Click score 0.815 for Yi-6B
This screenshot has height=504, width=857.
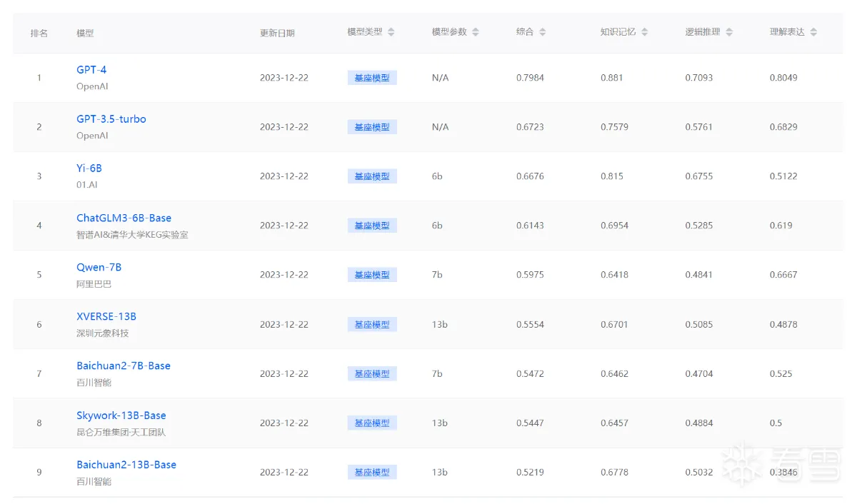pyautogui.click(x=613, y=176)
